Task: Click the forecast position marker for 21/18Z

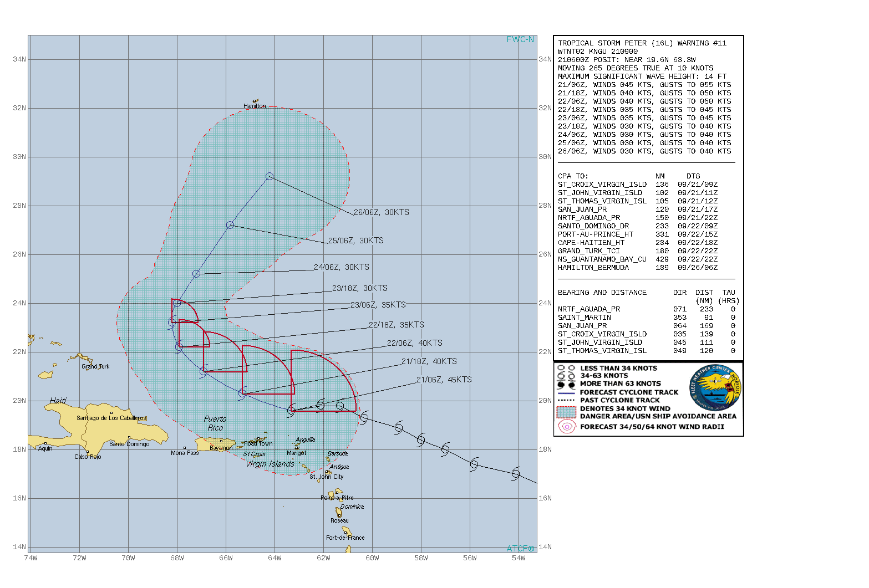Action: 242,393
